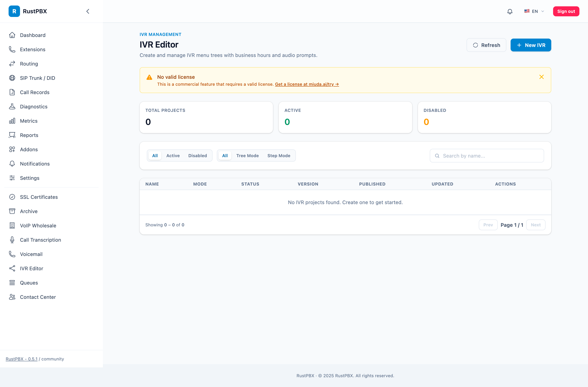Click the Diagnostics flask icon
588x387 pixels.
pyautogui.click(x=12, y=107)
